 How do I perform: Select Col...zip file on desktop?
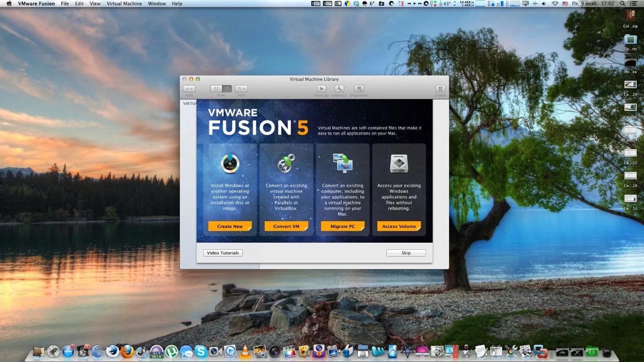click(630, 19)
